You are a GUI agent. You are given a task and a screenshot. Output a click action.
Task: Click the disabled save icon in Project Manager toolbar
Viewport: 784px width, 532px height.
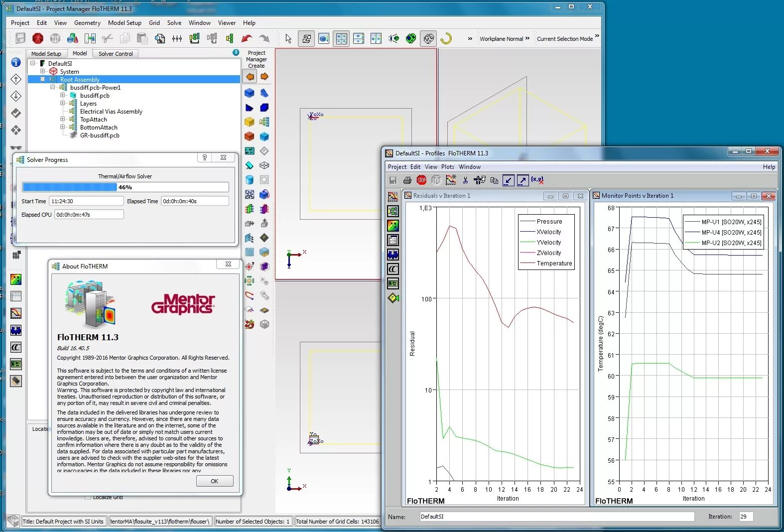point(20,38)
